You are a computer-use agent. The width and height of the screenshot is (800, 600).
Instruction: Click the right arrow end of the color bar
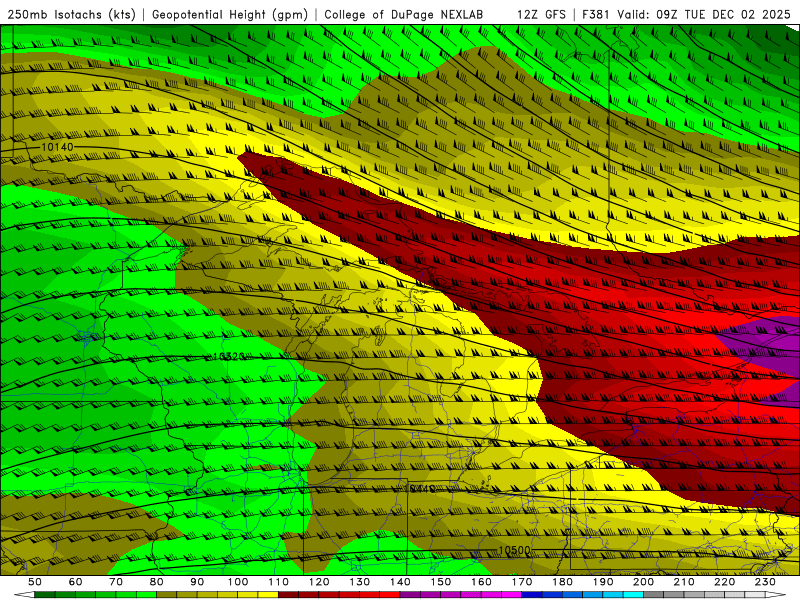click(776, 595)
